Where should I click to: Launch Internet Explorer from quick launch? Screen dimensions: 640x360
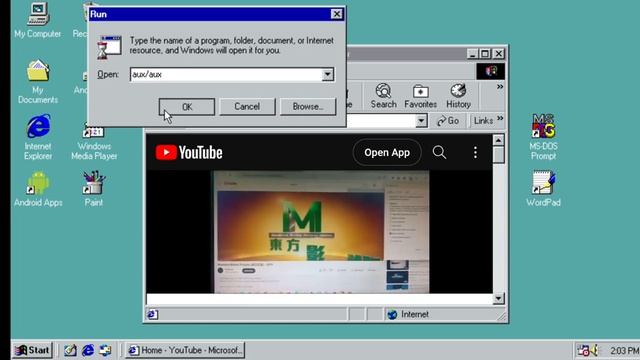tap(87, 350)
